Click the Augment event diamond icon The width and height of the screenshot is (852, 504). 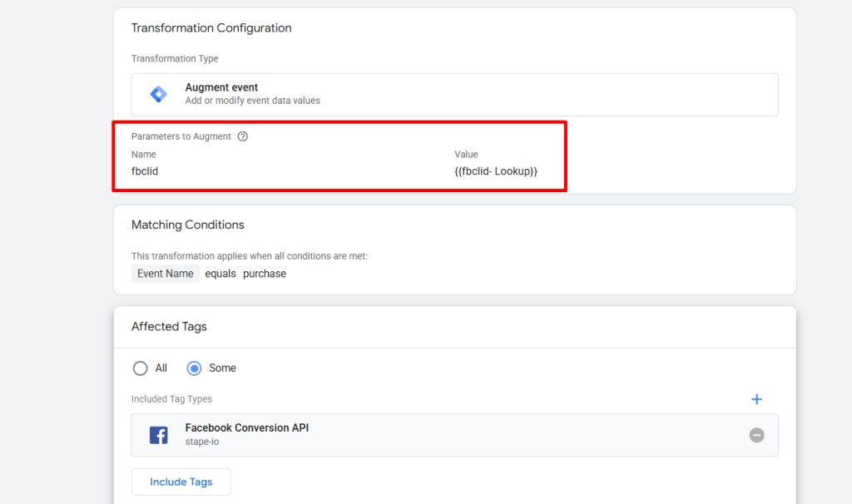(158, 94)
